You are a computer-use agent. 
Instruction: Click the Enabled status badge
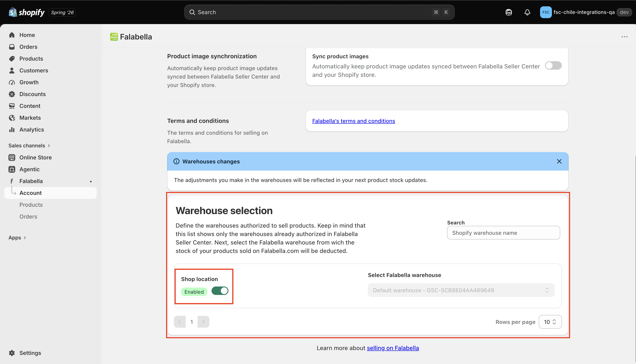click(194, 292)
